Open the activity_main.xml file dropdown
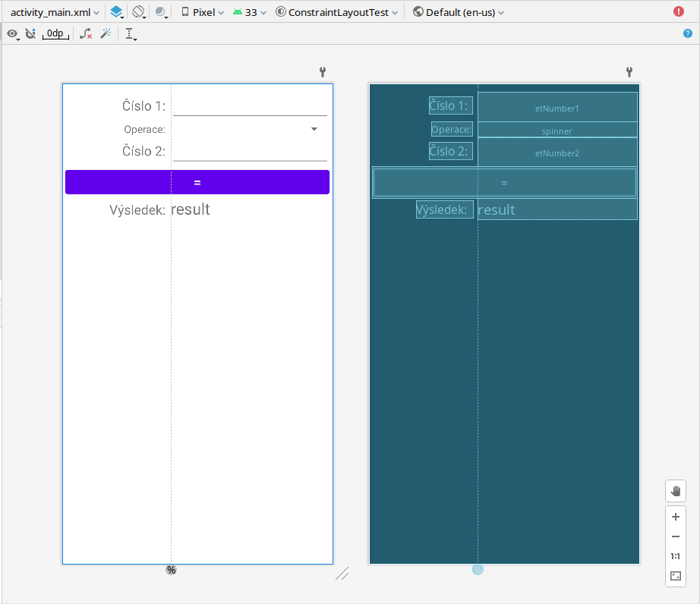700x604 pixels. pyautogui.click(x=55, y=12)
